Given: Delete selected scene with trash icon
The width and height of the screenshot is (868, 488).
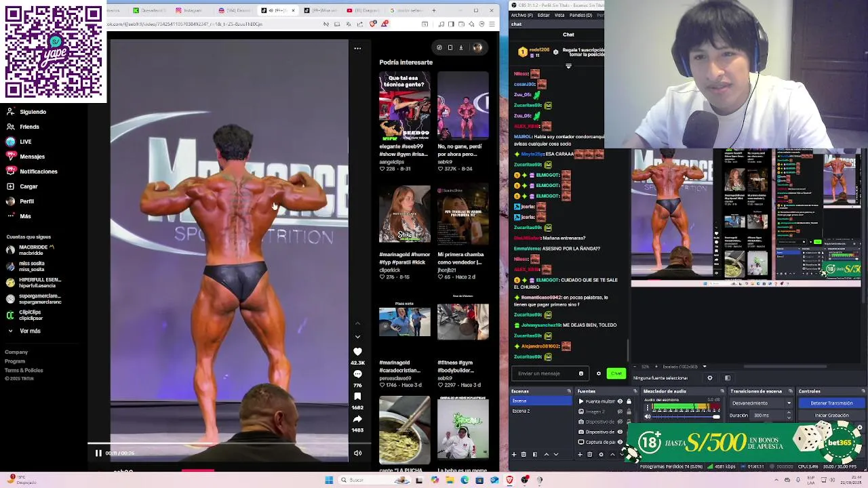Looking at the screenshot, I should tap(524, 455).
